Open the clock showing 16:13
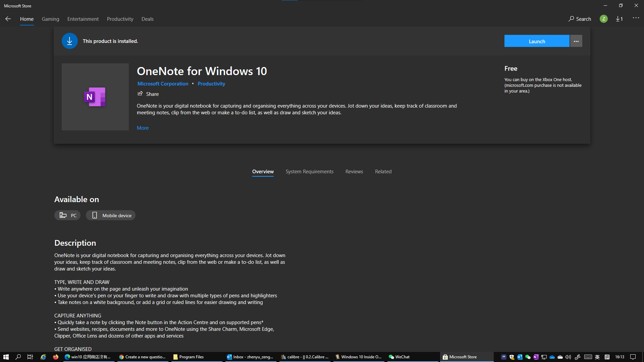Screen dimensions: 644x362 coord(620,357)
